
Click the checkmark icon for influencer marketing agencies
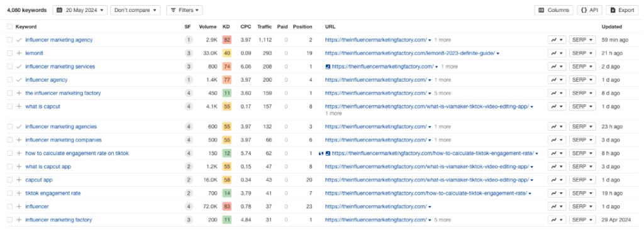19,126
